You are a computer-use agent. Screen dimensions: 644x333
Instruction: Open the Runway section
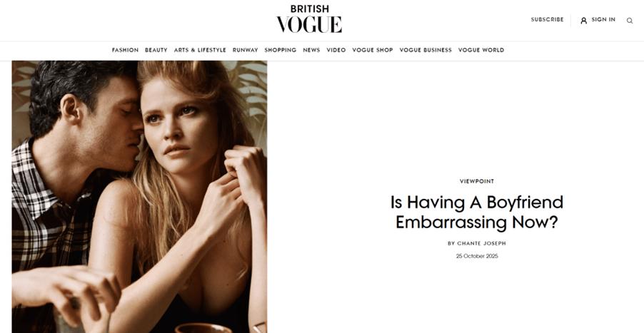click(x=245, y=50)
